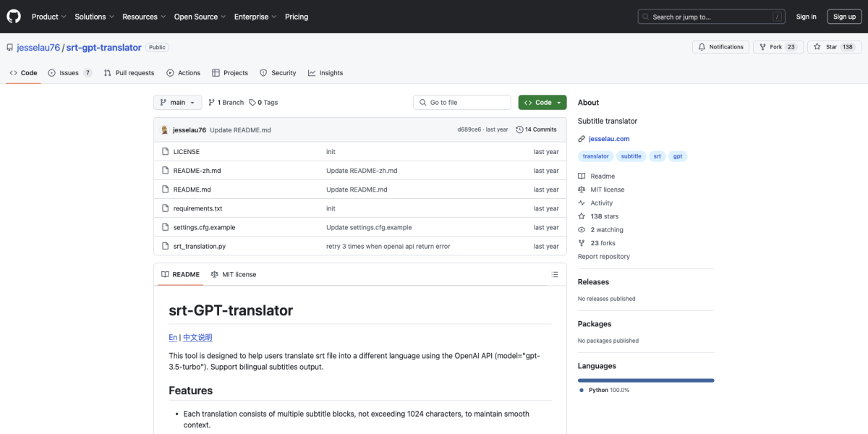The height and width of the screenshot is (434, 868).
Task: Click the Go to file search field
Action: [463, 103]
